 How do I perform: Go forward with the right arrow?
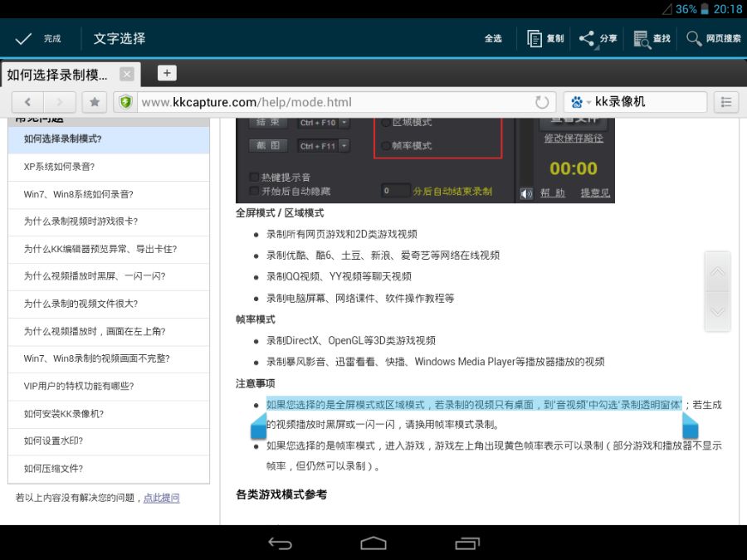click(60, 102)
